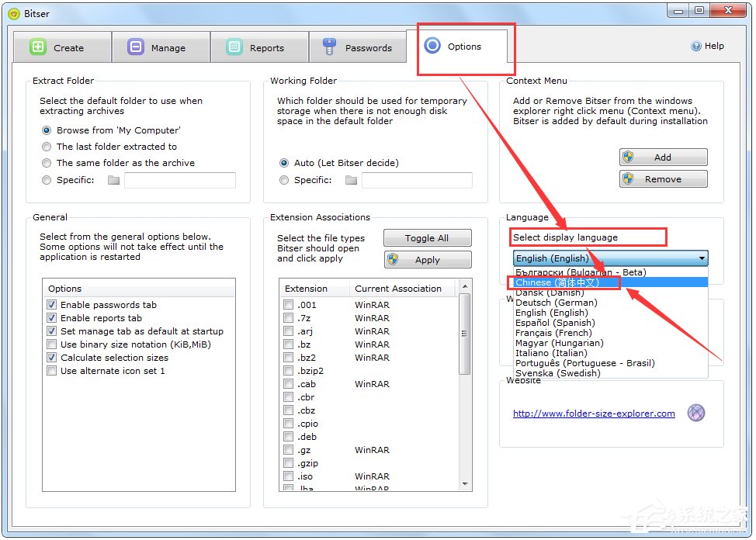Choose Dansk (Danish) language
Screen dimensions: 756x540
(610, 292)
